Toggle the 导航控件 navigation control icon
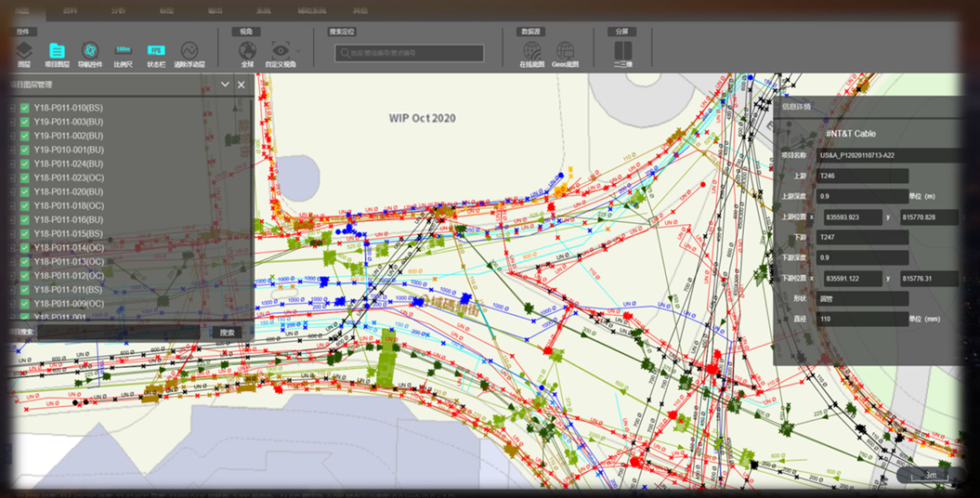 click(x=90, y=51)
